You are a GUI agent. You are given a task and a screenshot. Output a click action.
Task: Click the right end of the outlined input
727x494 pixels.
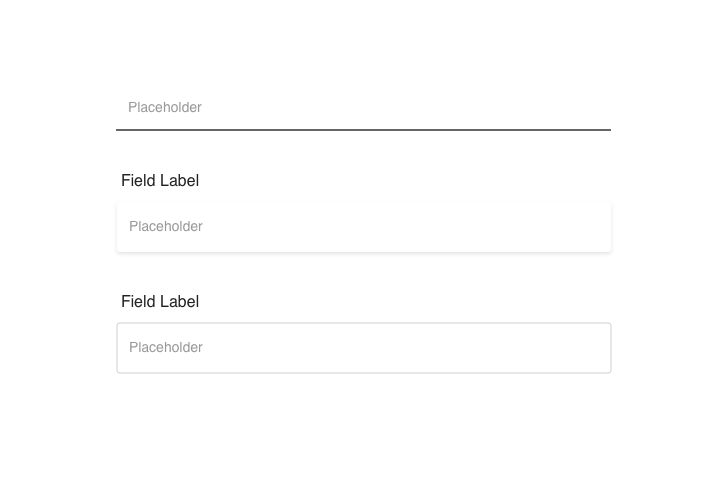(596, 348)
